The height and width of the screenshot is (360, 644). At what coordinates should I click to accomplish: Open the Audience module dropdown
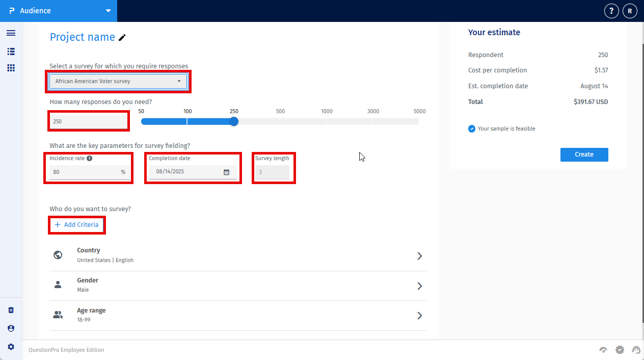[108, 10]
